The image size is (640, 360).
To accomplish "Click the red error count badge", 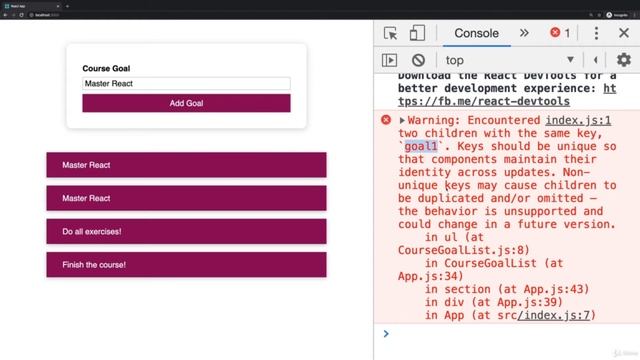I will click(x=560, y=33).
